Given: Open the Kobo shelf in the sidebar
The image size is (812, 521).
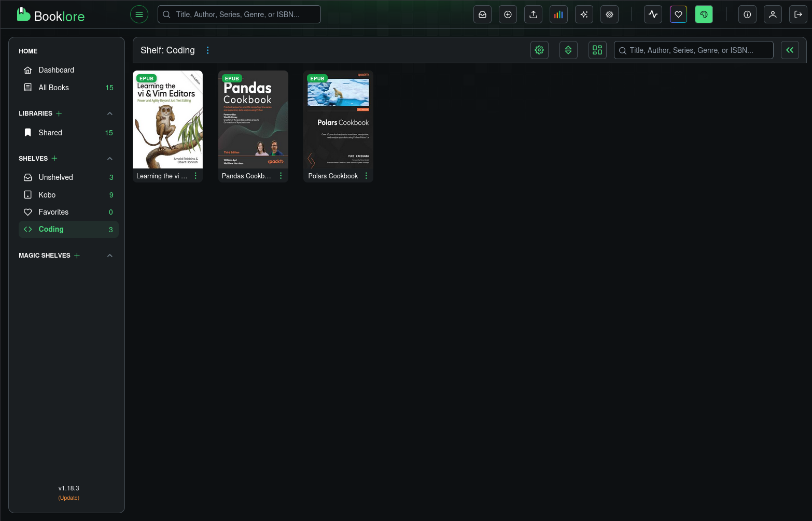Looking at the screenshot, I should [47, 194].
